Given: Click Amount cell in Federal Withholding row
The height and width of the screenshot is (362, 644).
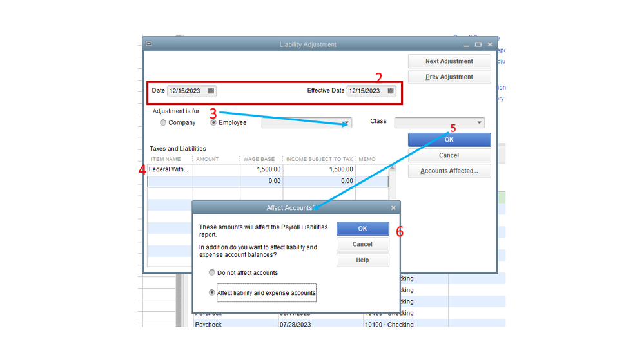Looking at the screenshot, I should [x=217, y=169].
